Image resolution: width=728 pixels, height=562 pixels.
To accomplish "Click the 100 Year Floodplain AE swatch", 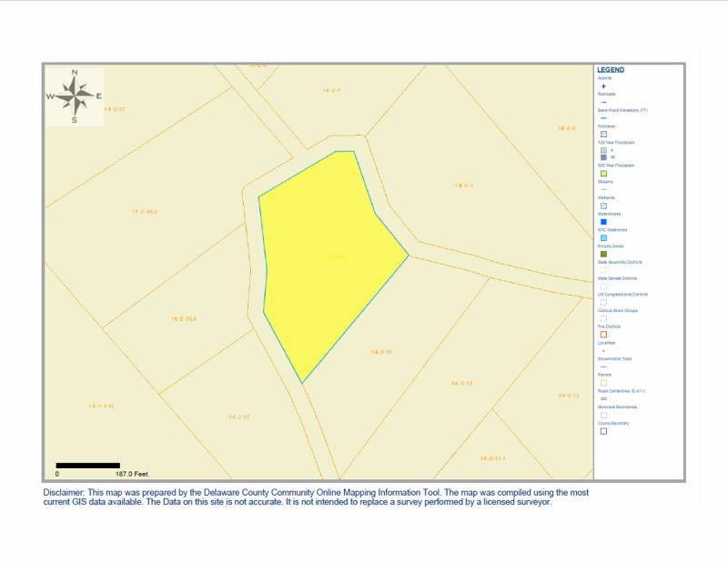I will click(603, 157).
